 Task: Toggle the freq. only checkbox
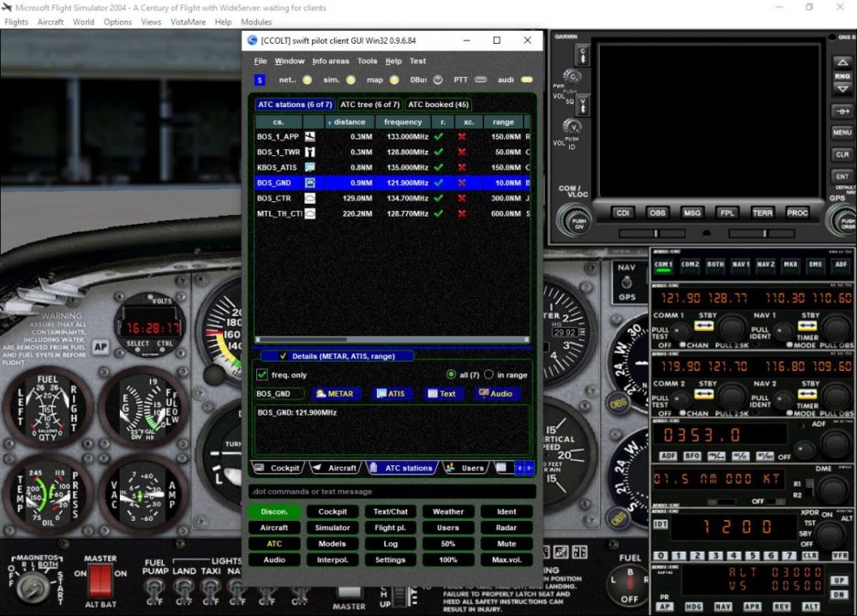[x=262, y=374]
